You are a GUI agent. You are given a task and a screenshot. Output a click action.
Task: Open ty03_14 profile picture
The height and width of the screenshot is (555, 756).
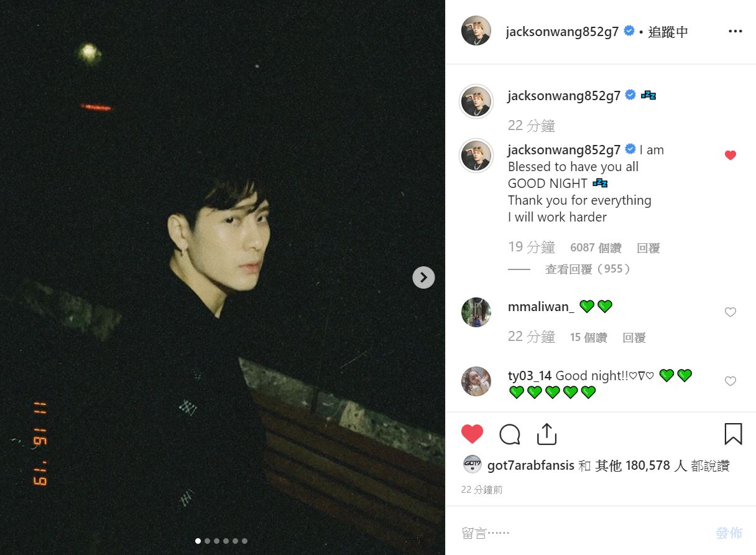point(476,381)
